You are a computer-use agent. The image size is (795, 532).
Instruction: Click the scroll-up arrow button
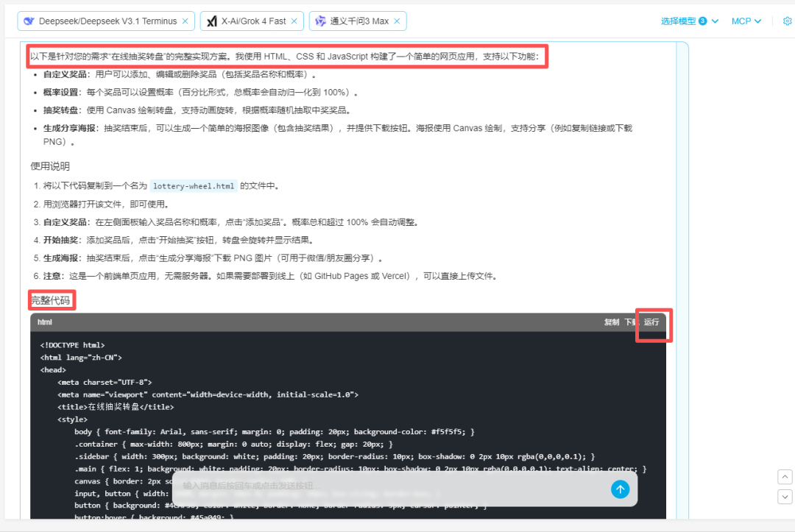click(x=785, y=477)
